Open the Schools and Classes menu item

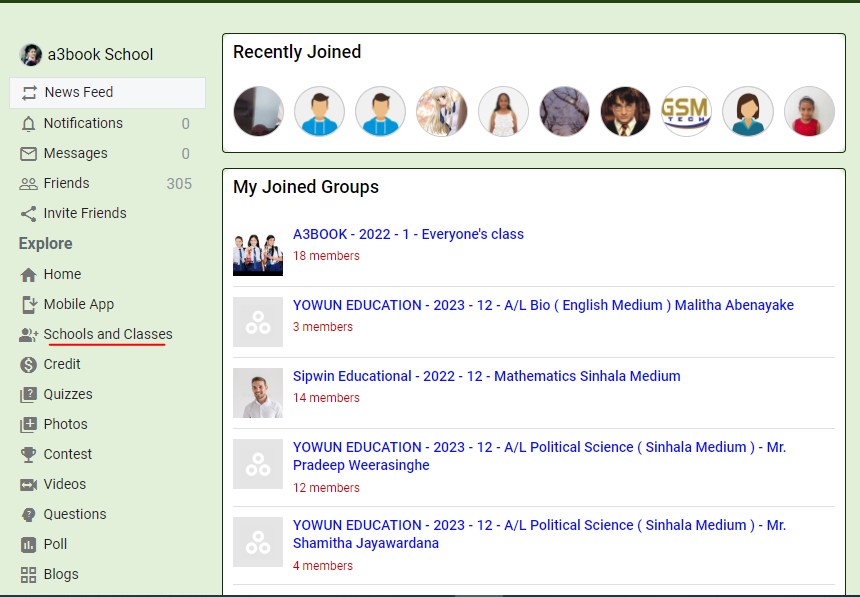[107, 334]
